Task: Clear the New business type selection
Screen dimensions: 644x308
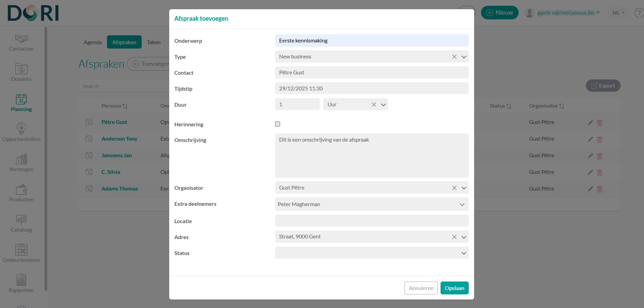Action: coord(454,57)
